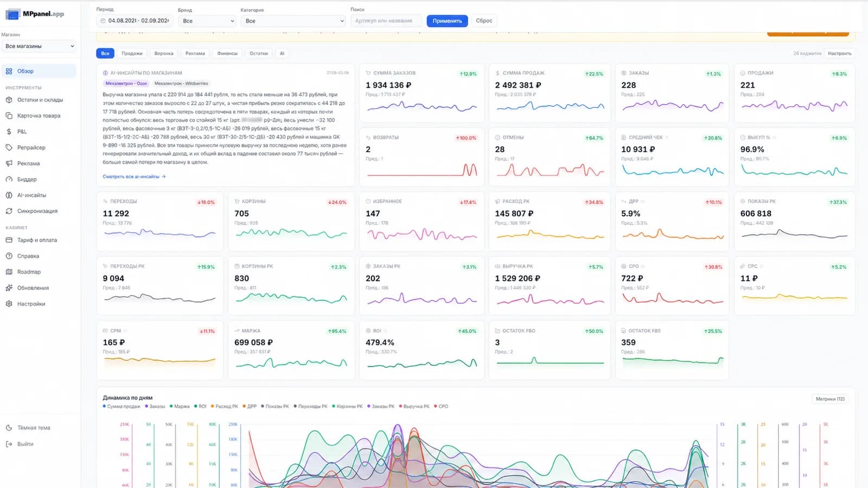
Task: Open Биддер via its gauge icon
Action: pos(9,179)
